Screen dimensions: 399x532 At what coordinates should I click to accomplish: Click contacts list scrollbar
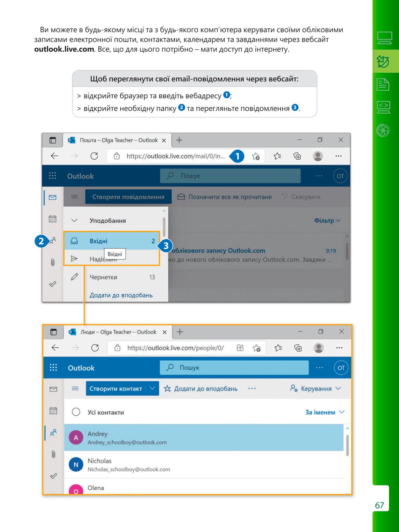(347, 445)
